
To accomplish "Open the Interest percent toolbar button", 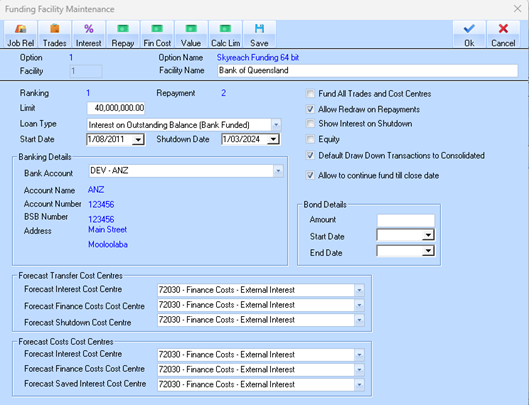I will click(x=89, y=34).
